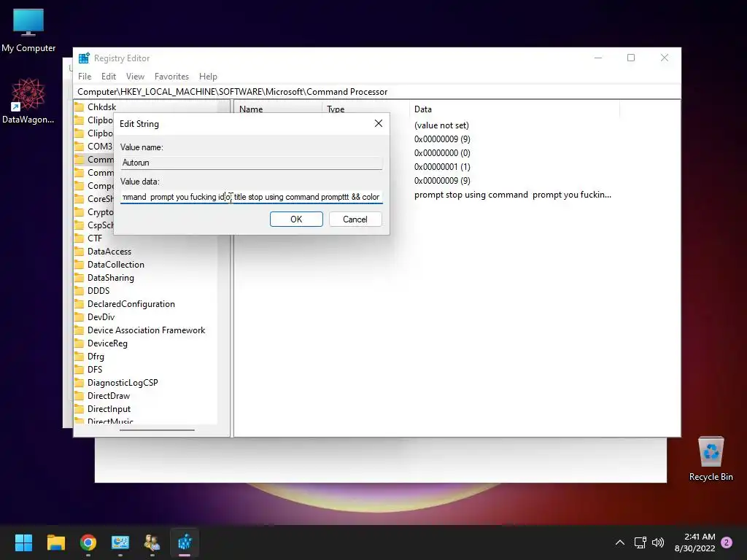
Task: Open the Windows Start menu
Action: pyautogui.click(x=23, y=542)
